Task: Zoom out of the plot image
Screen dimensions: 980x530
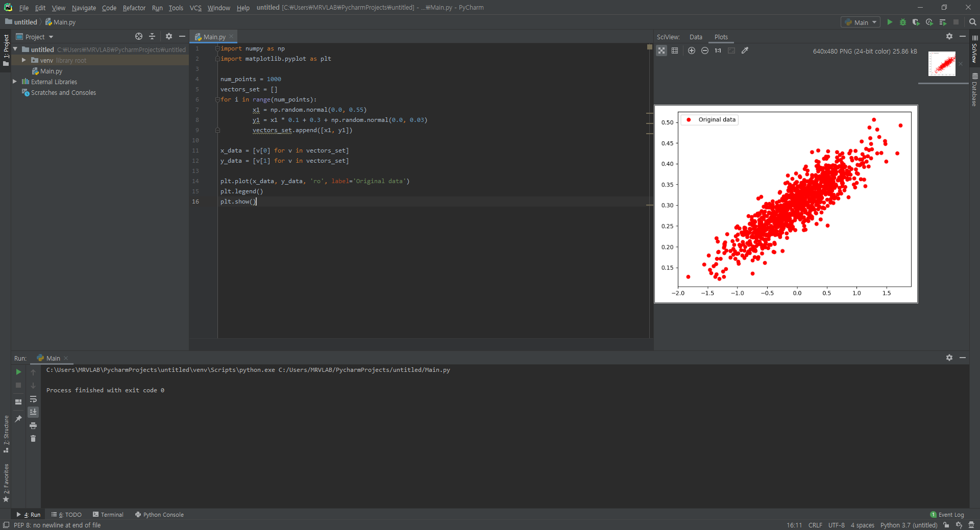Action: [705, 51]
